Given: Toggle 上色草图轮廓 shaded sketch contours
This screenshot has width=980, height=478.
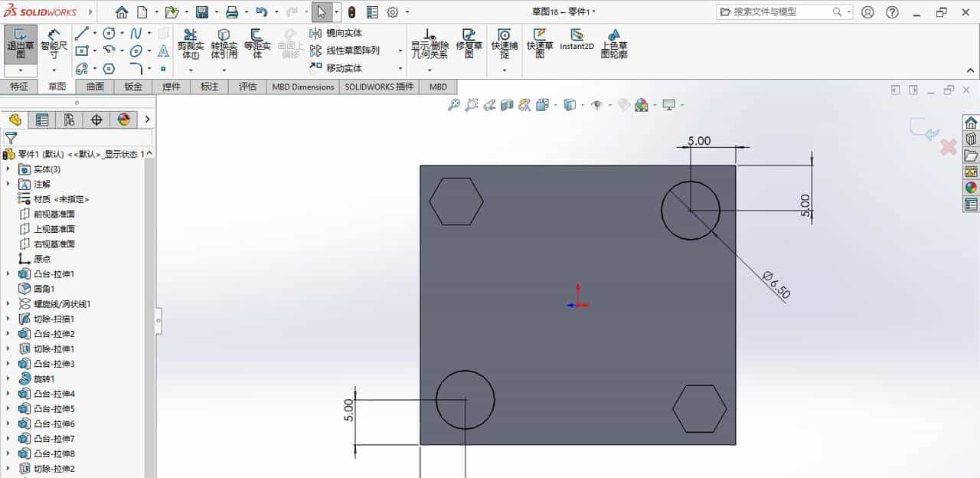Looking at the screenshot, I should (615, 46).
